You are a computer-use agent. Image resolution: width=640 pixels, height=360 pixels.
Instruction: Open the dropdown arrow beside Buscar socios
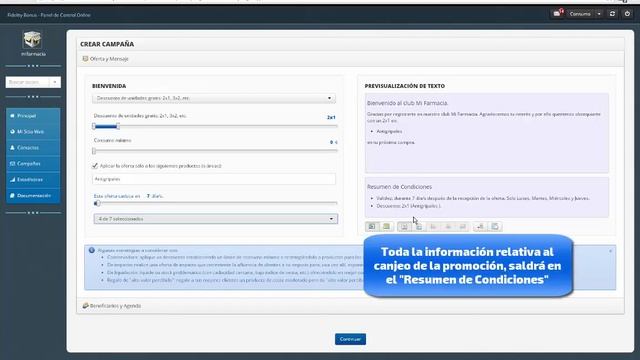coord(55,82)
